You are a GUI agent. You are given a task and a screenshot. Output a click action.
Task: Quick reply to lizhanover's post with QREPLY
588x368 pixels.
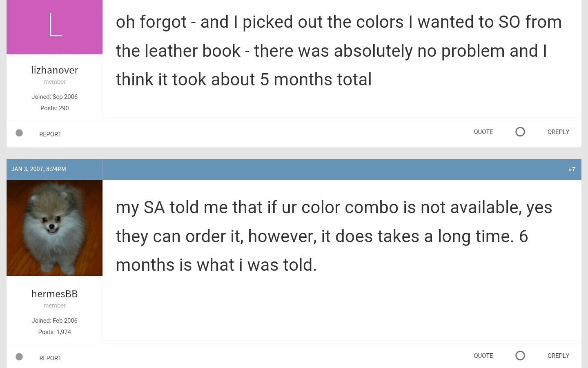coord(558,132)
